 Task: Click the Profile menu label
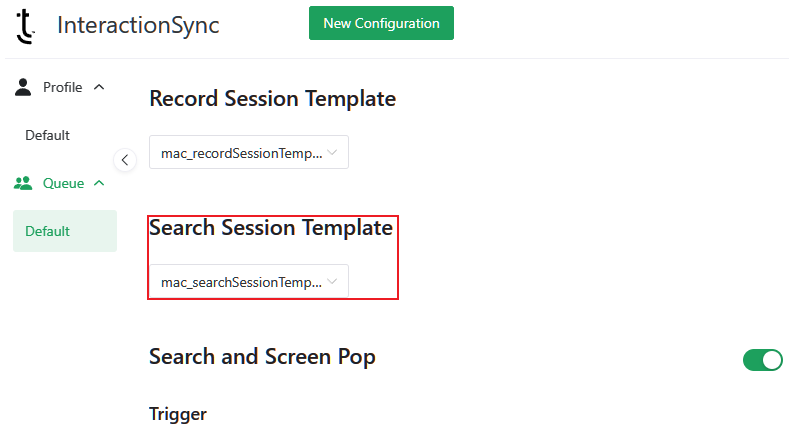pyautogui.click(x=62, y=87)
